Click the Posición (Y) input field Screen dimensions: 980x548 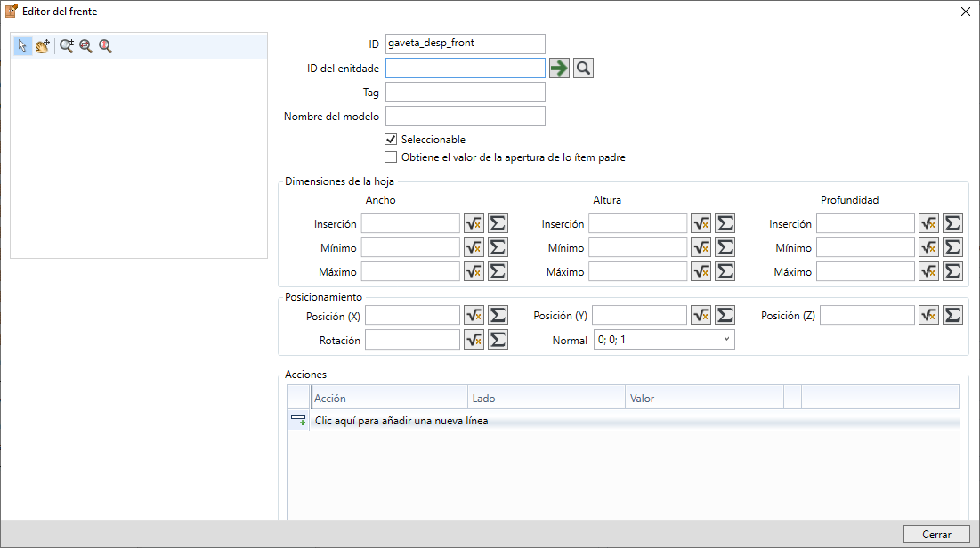pos(640,315)
